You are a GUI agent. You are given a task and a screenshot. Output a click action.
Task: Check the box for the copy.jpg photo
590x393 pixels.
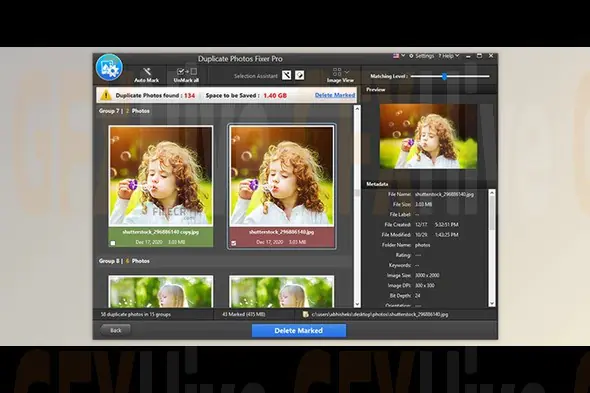(113, 243)
